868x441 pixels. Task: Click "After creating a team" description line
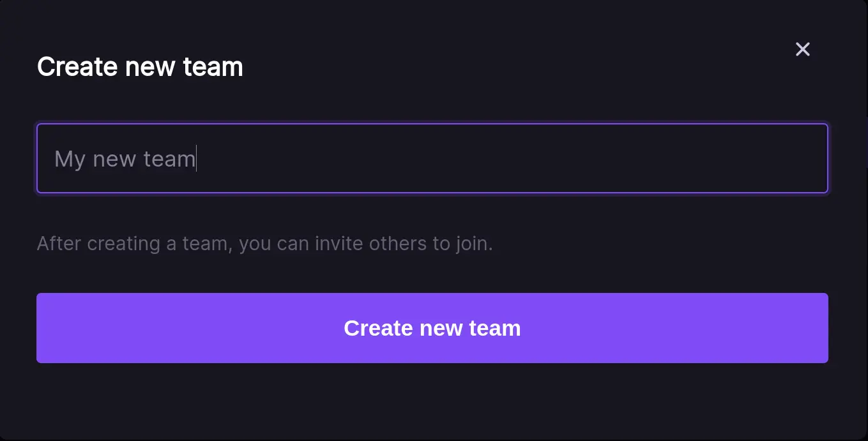264,244
